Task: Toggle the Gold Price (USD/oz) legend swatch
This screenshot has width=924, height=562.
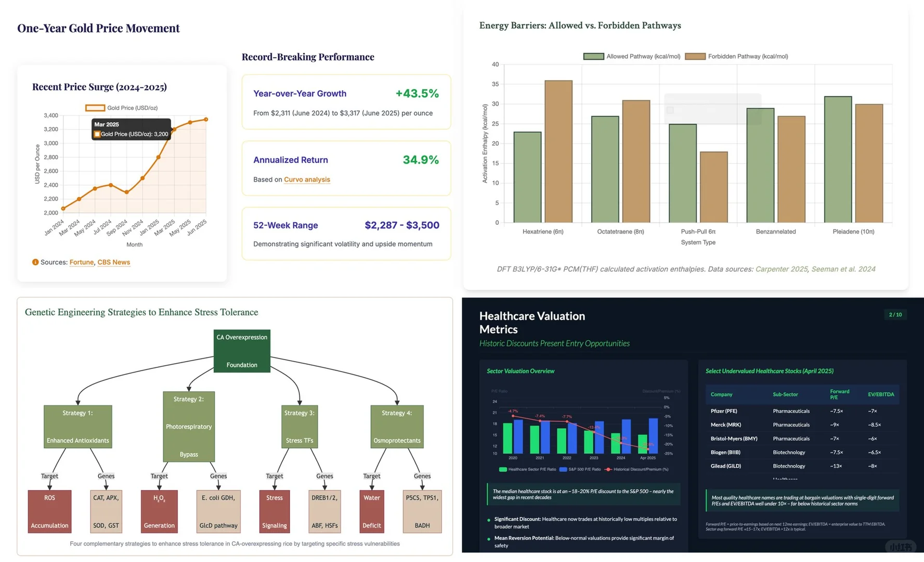Action: 95,108
